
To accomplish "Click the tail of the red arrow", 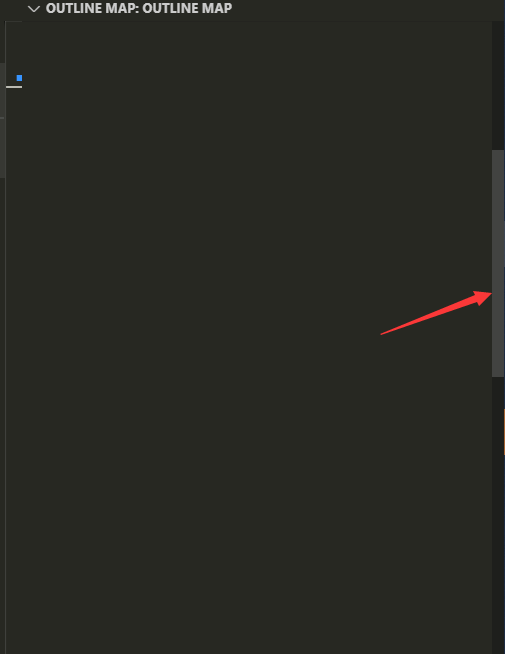I will 383,334.
